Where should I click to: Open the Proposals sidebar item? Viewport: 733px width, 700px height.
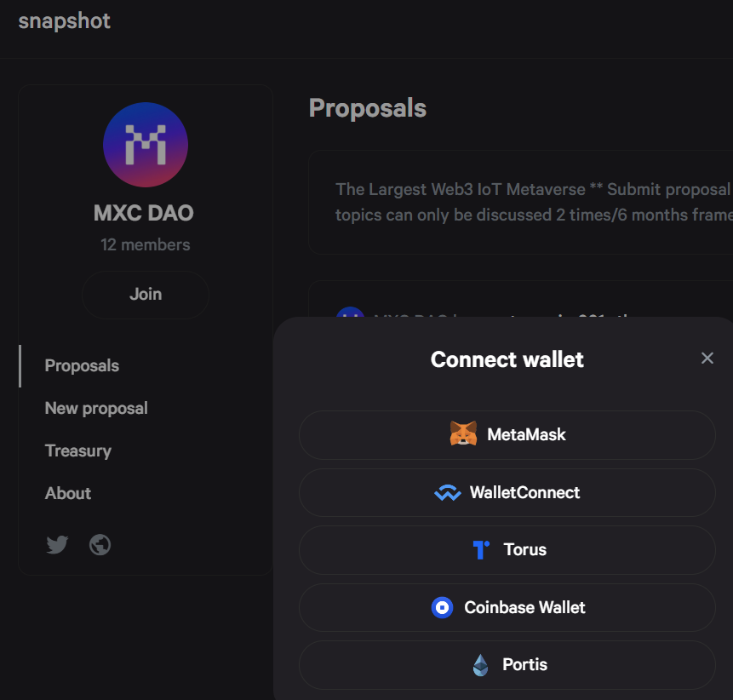point(82,365)
